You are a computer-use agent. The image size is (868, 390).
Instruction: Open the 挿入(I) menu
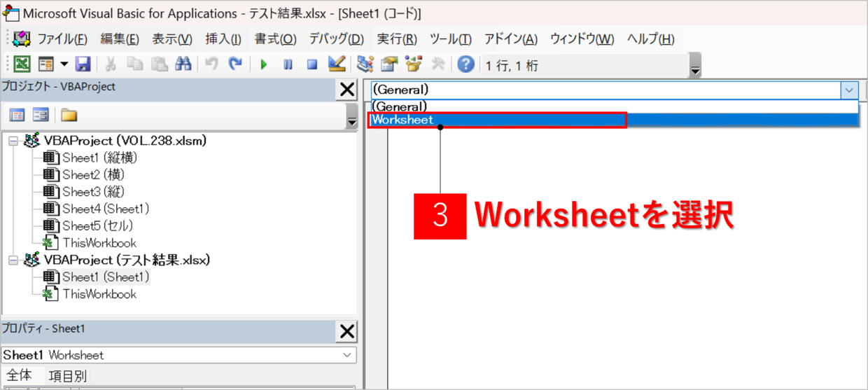[223, 39]
